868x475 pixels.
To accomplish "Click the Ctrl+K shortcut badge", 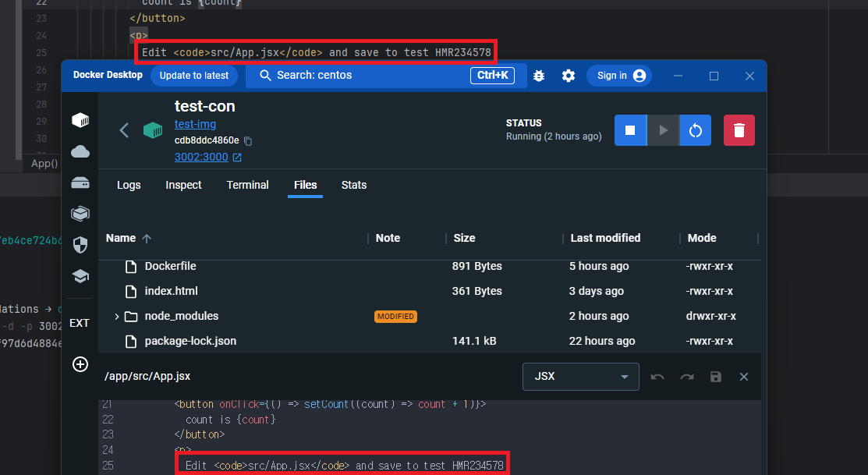I will 492,76.
